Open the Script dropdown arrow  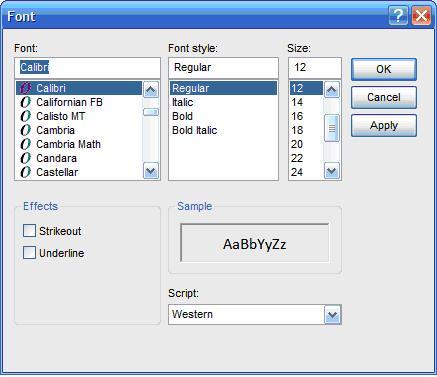pyautogui.click(x=332, y=315)
